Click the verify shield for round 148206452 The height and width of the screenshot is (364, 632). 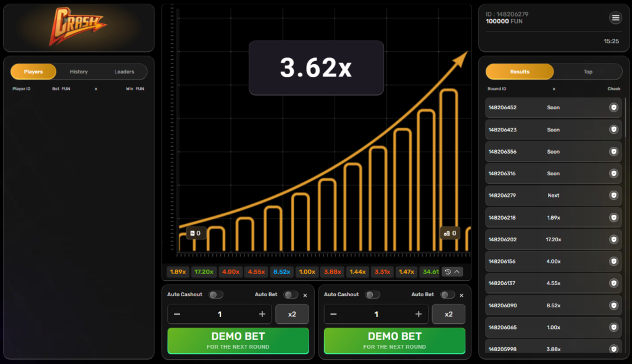point(613,107)
